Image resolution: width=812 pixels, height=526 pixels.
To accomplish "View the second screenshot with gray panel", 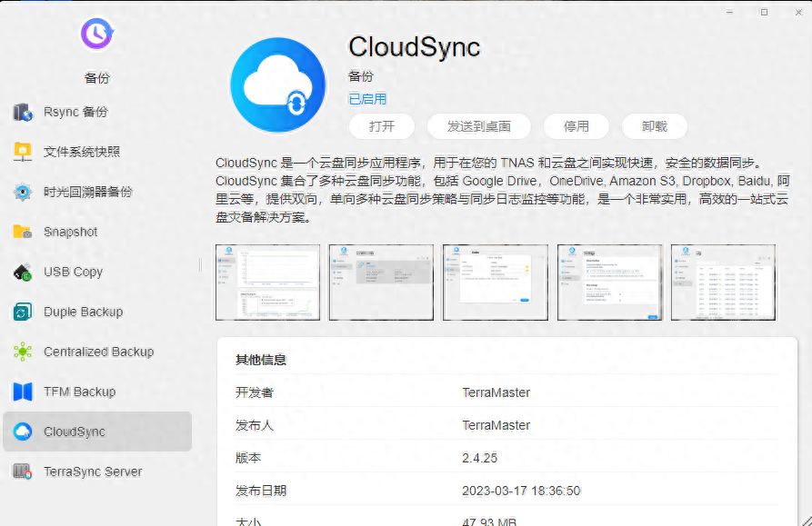I will (381, 283).
